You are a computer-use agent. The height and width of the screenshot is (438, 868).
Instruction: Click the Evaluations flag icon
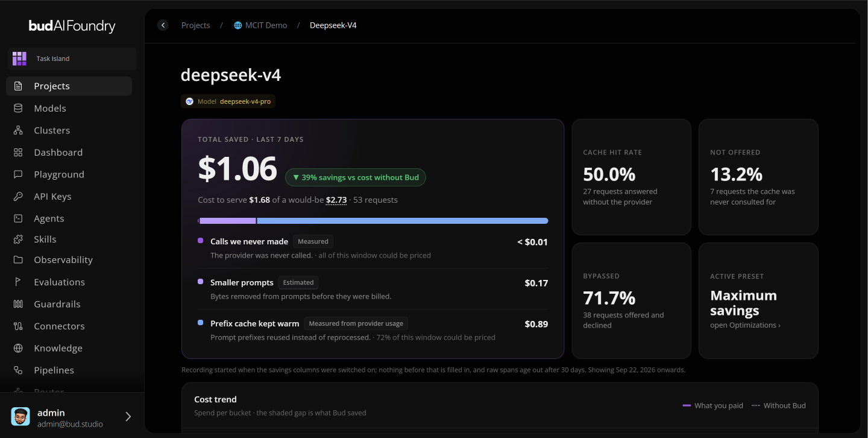(x=18, y=282)
